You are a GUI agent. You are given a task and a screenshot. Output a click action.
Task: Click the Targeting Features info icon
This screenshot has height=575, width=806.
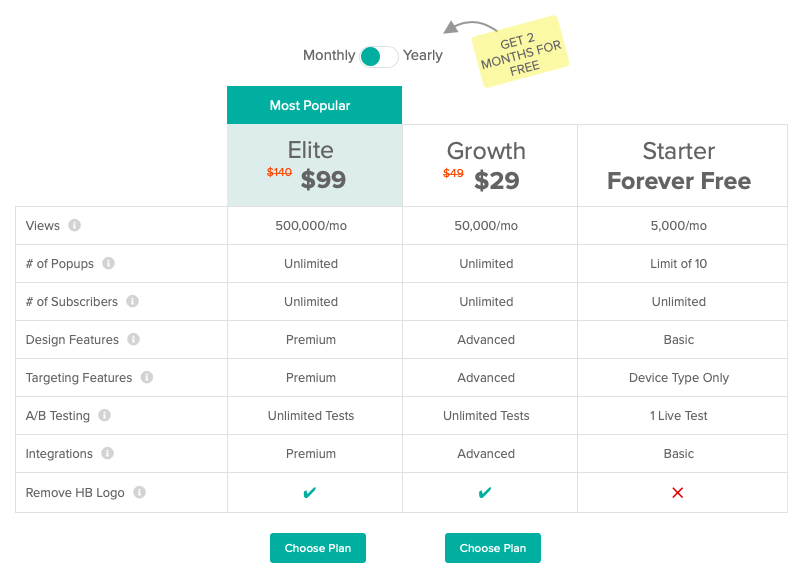pos(147,377)
